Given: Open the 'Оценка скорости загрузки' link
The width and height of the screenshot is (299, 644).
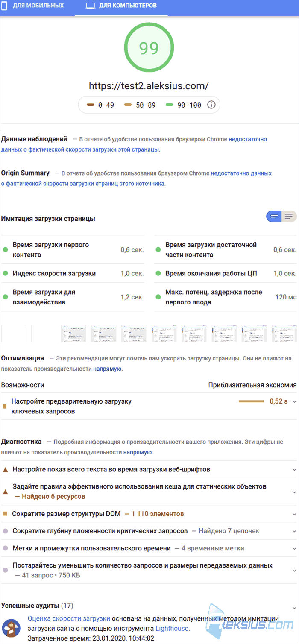Looking at the screenshot, I should (x=69, y=618).
